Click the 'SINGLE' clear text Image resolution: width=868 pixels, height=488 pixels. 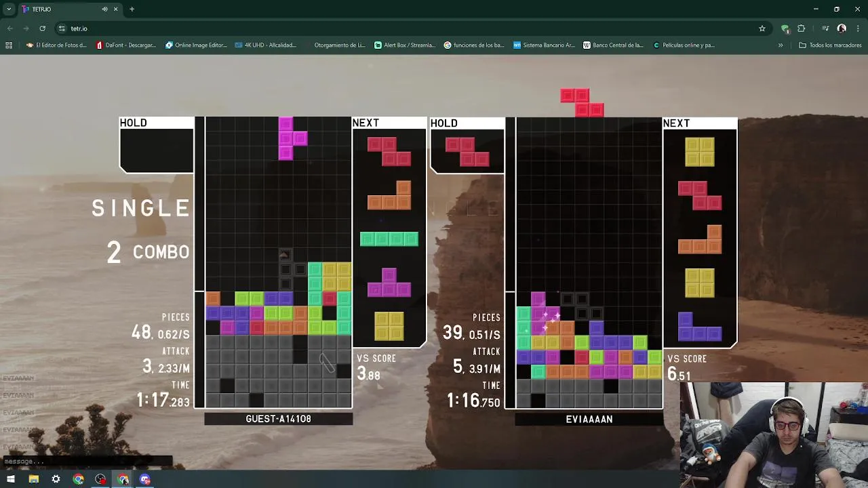point(141,208)
